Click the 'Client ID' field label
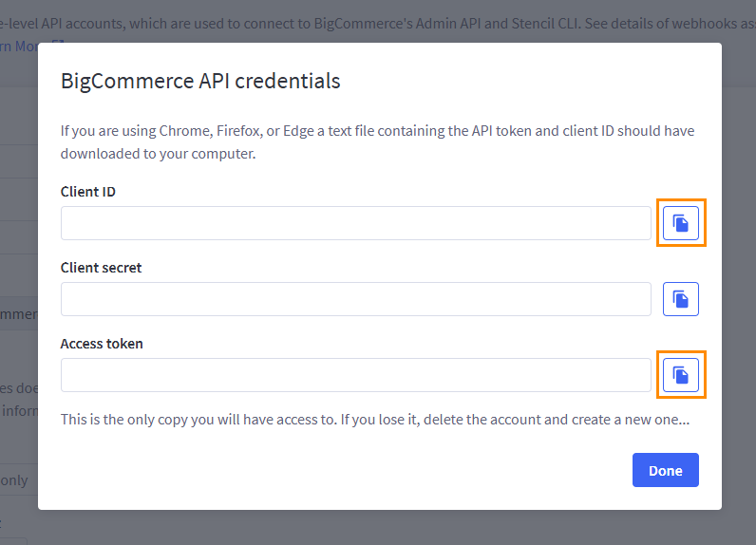This screenshot has height=545, width=756. pyautogui.click(x=88, y=192)
